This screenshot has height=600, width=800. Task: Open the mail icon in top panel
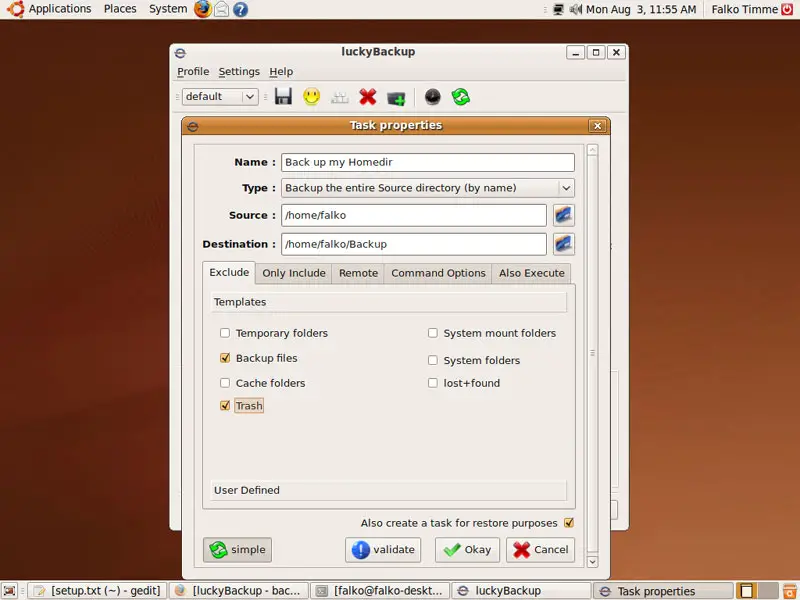tap(221, 9)
